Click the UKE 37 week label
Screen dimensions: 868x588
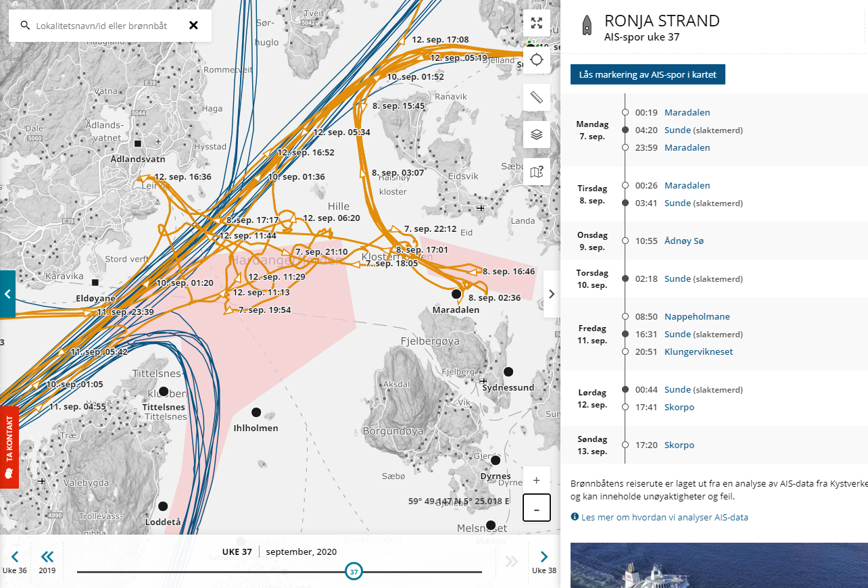[x=237, y=552]
